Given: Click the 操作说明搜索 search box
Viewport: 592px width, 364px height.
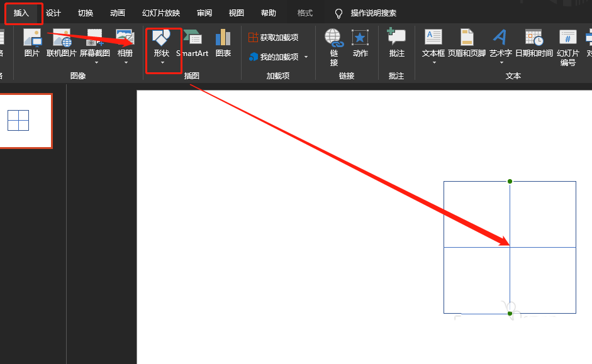Looking at the screenshot, I should click(x=374, y=13).
